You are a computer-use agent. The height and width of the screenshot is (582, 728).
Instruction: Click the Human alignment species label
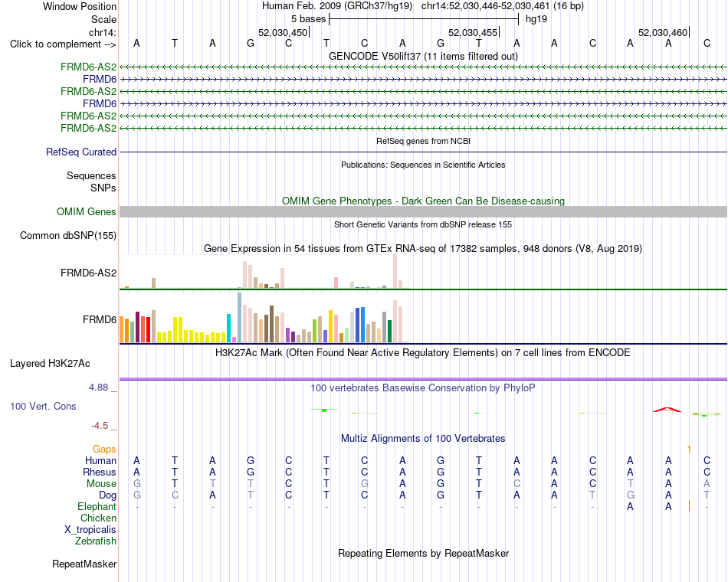click(x=100, y=460)
